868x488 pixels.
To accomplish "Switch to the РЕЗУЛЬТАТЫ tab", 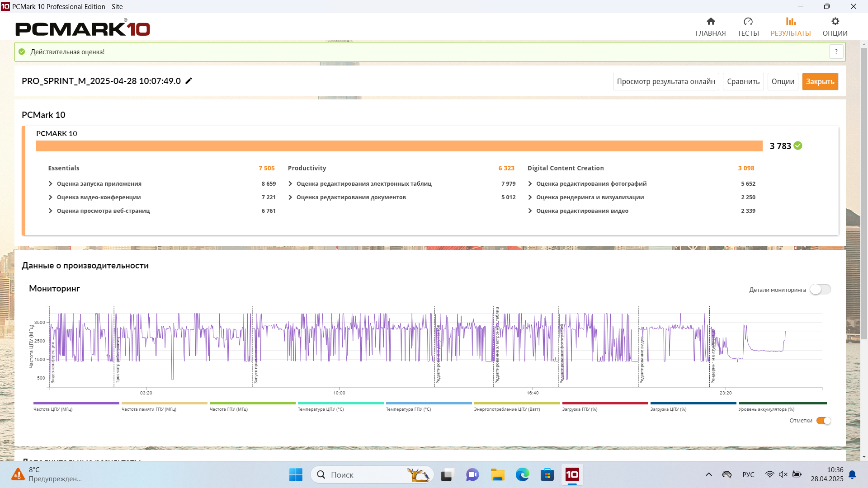I will 790,27.
